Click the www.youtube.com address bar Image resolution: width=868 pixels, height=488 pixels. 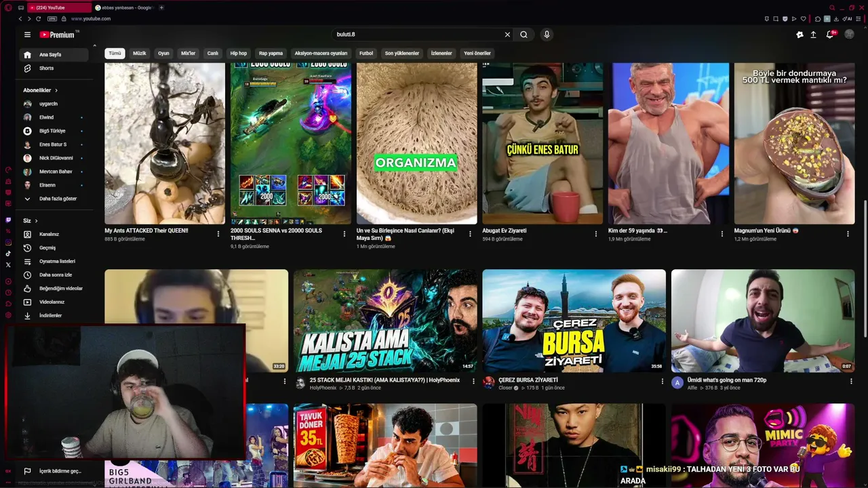[91, 19]
